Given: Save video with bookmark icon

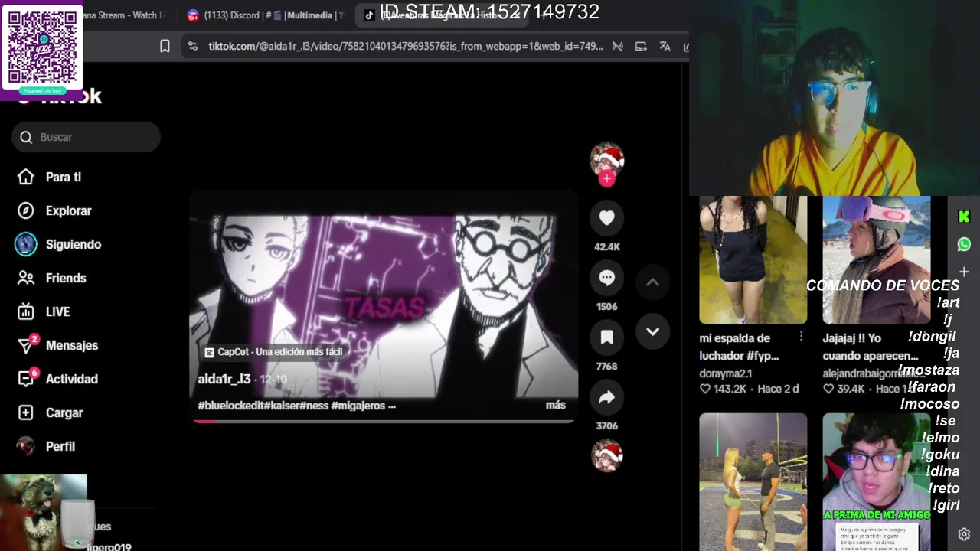Looking at the screenshot, I should pos(606,337).
